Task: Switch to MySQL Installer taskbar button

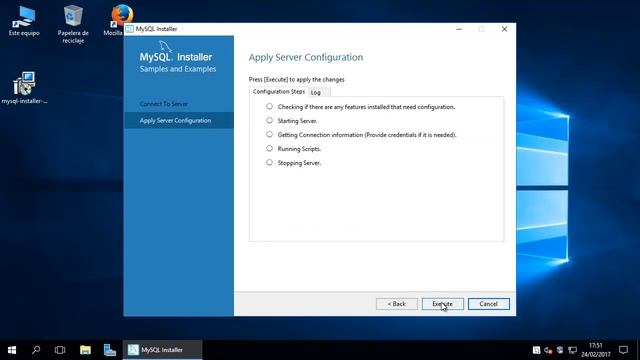Action: pyautogui.click(x=162, y=350)
